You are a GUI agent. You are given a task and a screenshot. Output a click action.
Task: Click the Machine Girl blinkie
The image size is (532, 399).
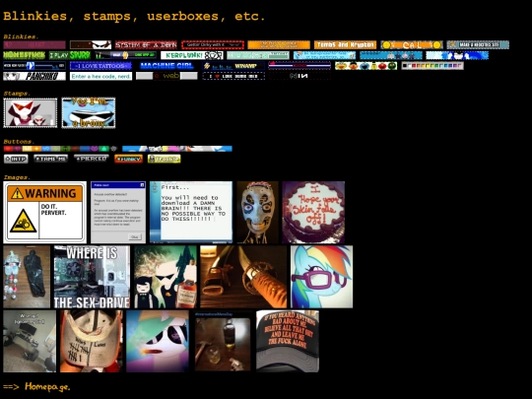click(x=166, y=66)
